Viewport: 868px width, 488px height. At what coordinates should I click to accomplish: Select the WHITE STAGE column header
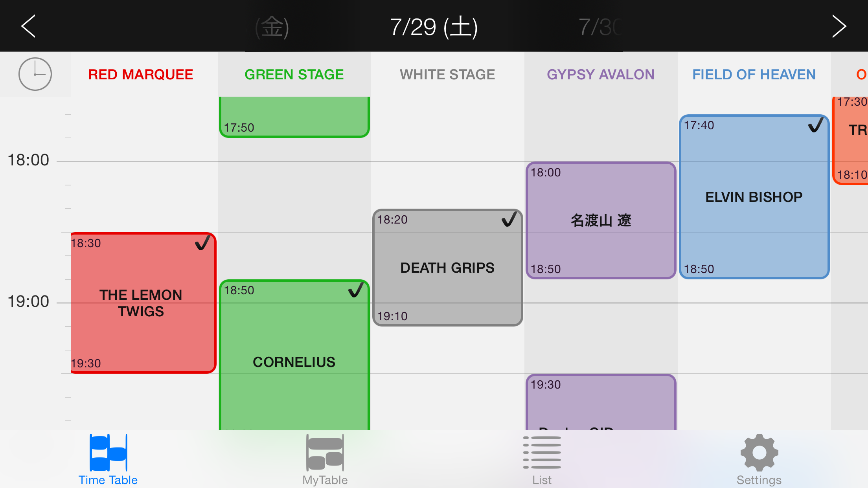pyautogui.click(x=447, y=74)
